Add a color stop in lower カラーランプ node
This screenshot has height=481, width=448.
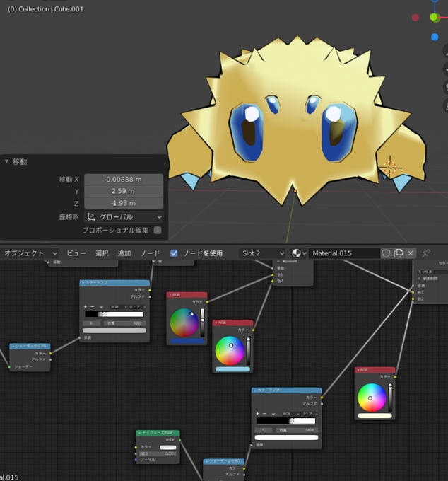click(x=257, y=414)
